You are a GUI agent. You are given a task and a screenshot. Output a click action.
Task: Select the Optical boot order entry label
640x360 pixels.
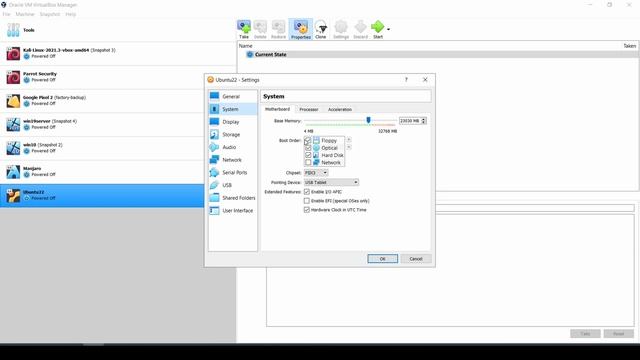point(329,148)
